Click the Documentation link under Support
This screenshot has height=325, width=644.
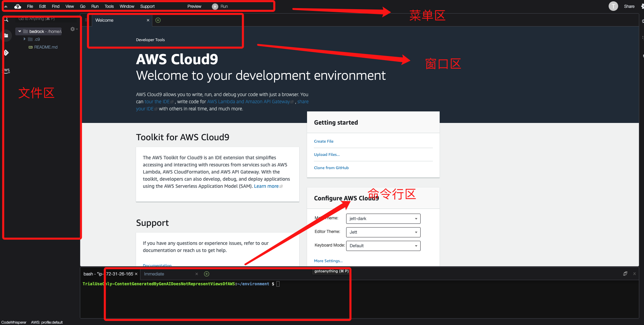pos(157,265)
